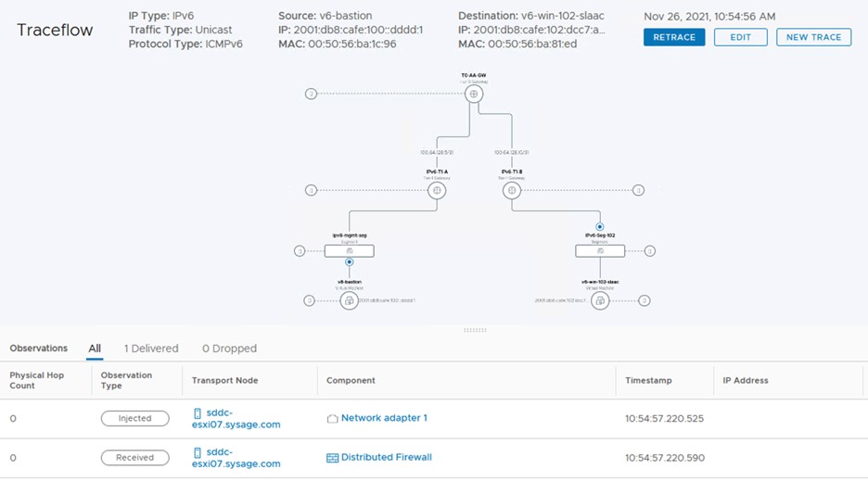Select the v6-win-102-slaac virtual machine icon
Viewport: 868px width, 482px height.
600,300
